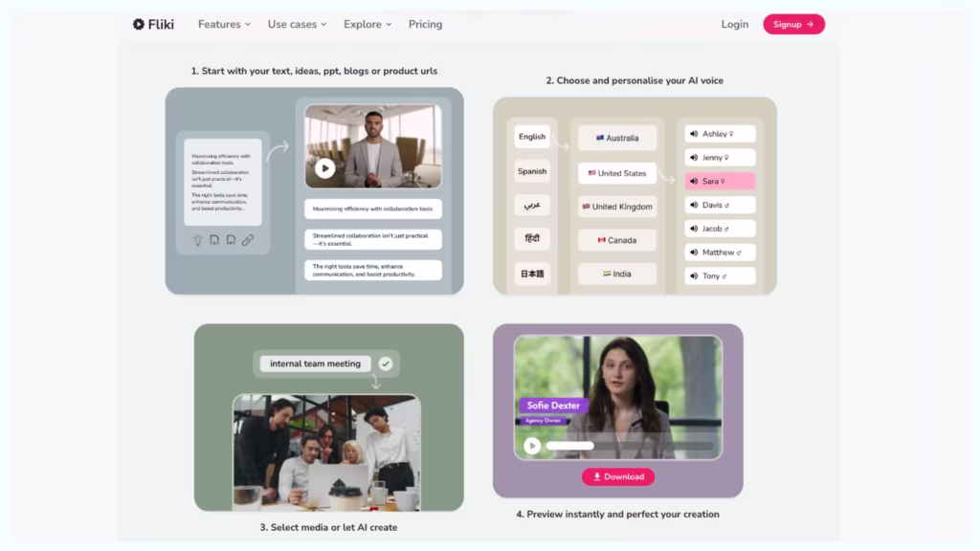Play the presenter video in step 1

324,168
